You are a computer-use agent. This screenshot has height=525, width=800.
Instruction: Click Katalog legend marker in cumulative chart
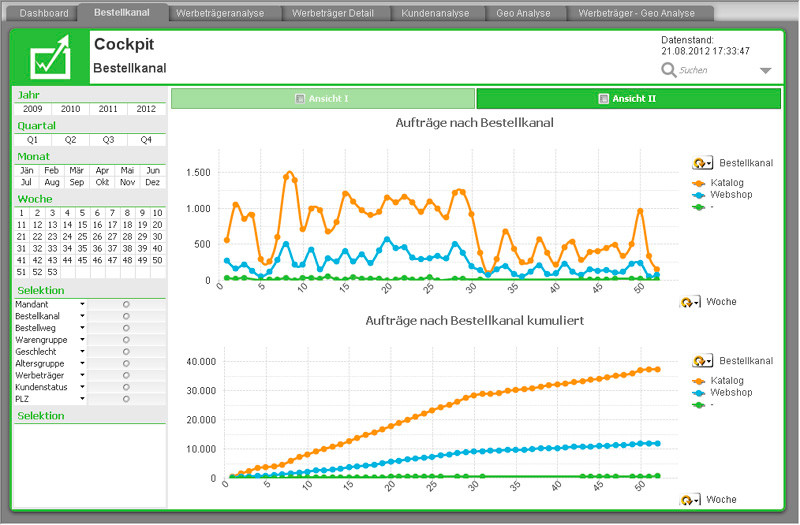pyautogui.click(x=698, y=381)
